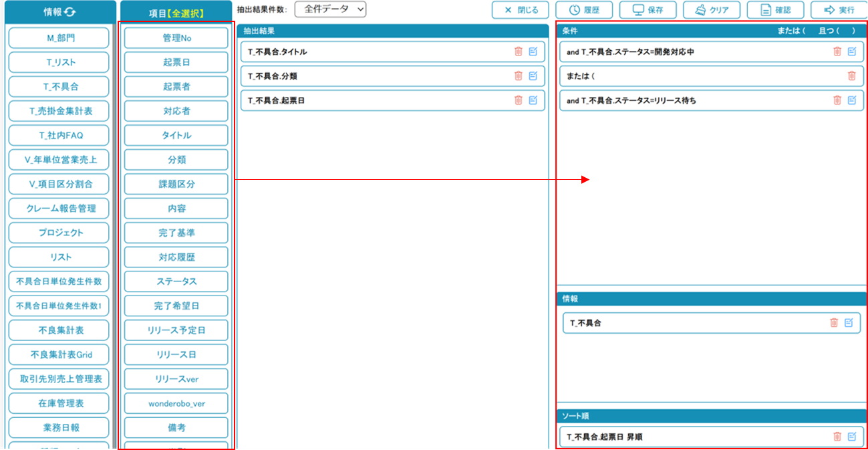Delete the または ( condition row

851,76
